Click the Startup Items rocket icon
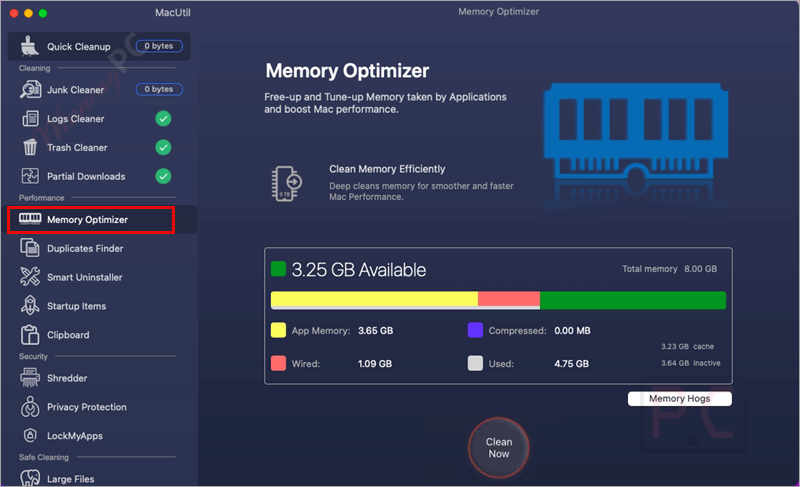 click(30, 305)
